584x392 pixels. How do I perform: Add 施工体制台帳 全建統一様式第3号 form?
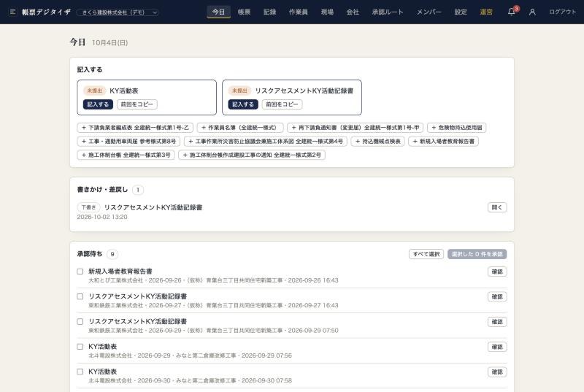[x=126, y=155]
